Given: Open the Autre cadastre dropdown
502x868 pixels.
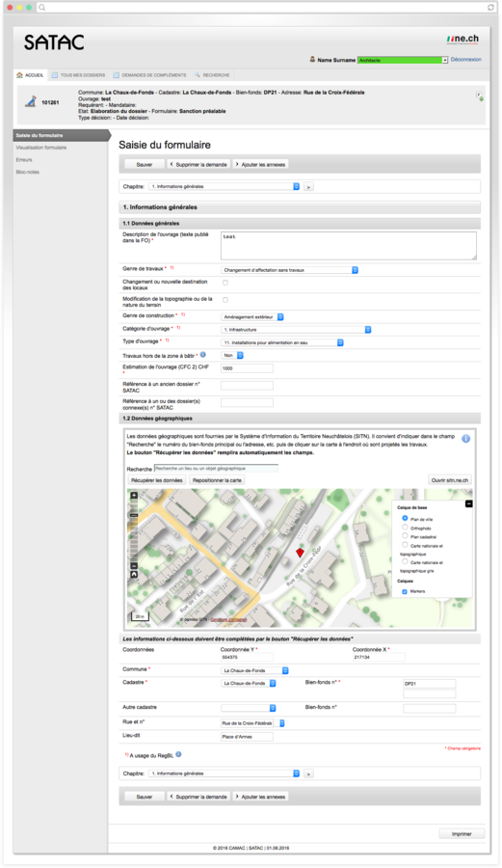Looking at the screenshot, I should point(249,708).
